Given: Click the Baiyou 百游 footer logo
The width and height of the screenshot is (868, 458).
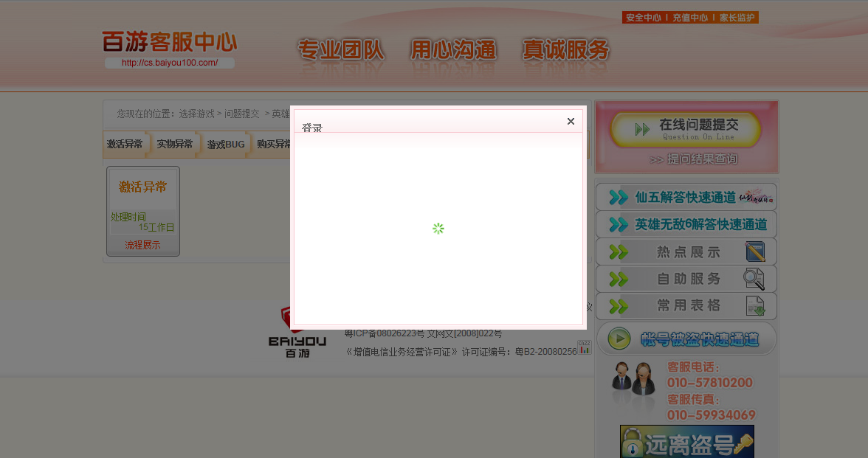Looking at the screenshot, I should [x=297, y=333].
